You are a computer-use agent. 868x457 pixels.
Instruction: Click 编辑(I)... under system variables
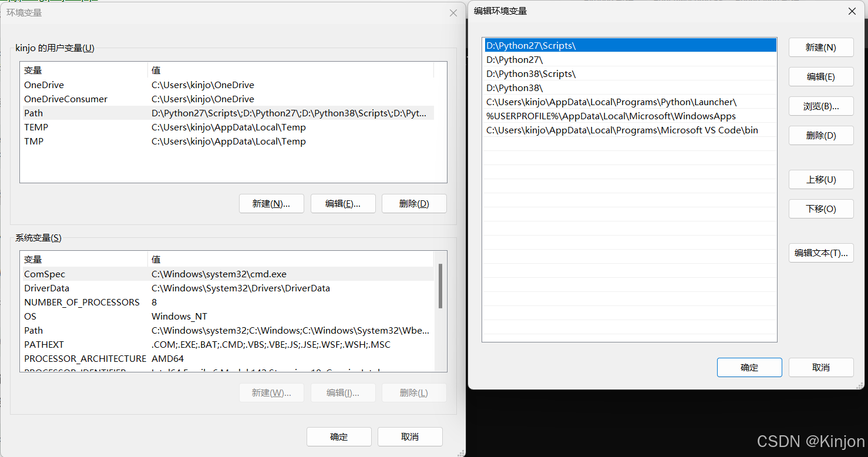343,393
